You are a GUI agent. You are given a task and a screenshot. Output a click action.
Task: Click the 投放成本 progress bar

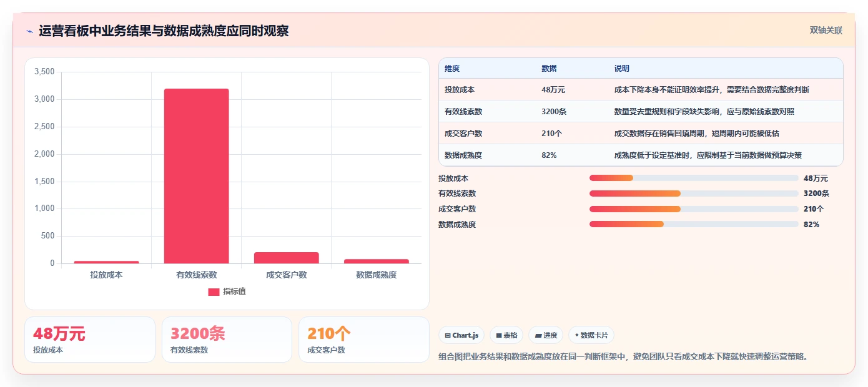694,178
